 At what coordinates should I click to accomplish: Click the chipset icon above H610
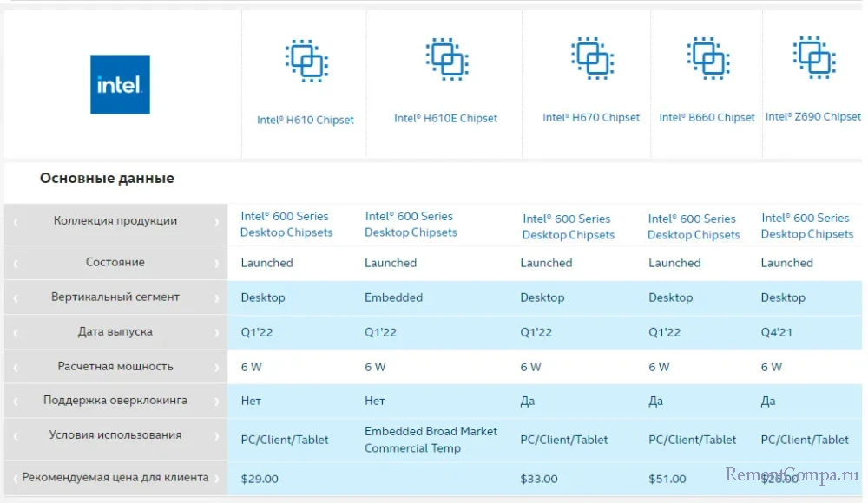click(305, 59)
